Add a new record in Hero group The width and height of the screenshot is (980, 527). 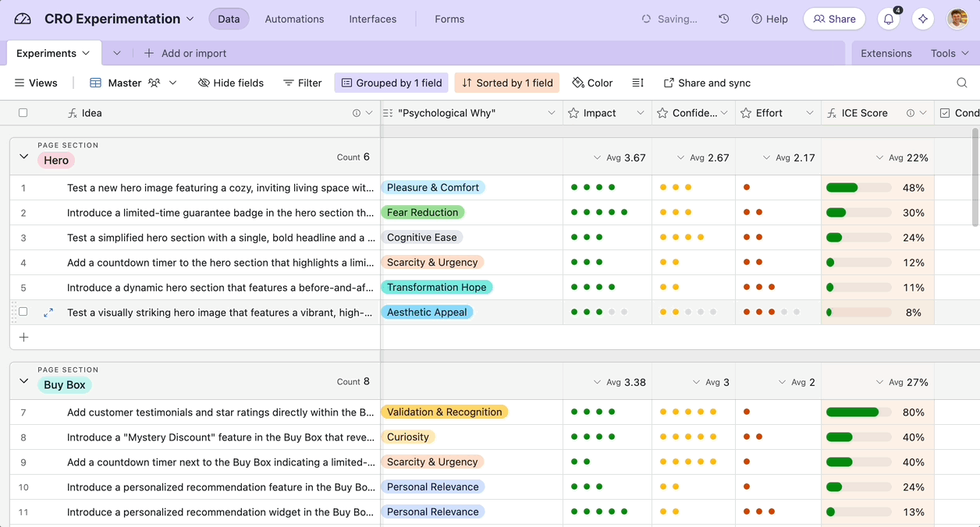[x=23, y=337]
